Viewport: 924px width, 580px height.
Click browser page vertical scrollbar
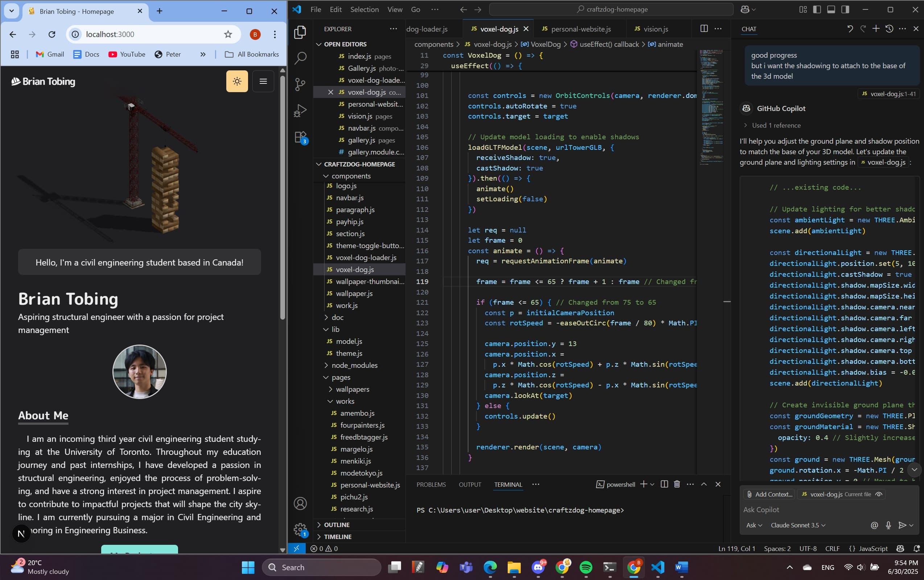[x=282, y=198]
